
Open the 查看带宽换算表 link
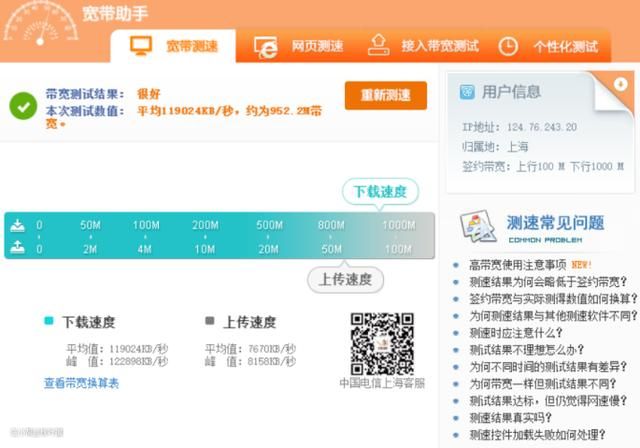pos(81,383)
